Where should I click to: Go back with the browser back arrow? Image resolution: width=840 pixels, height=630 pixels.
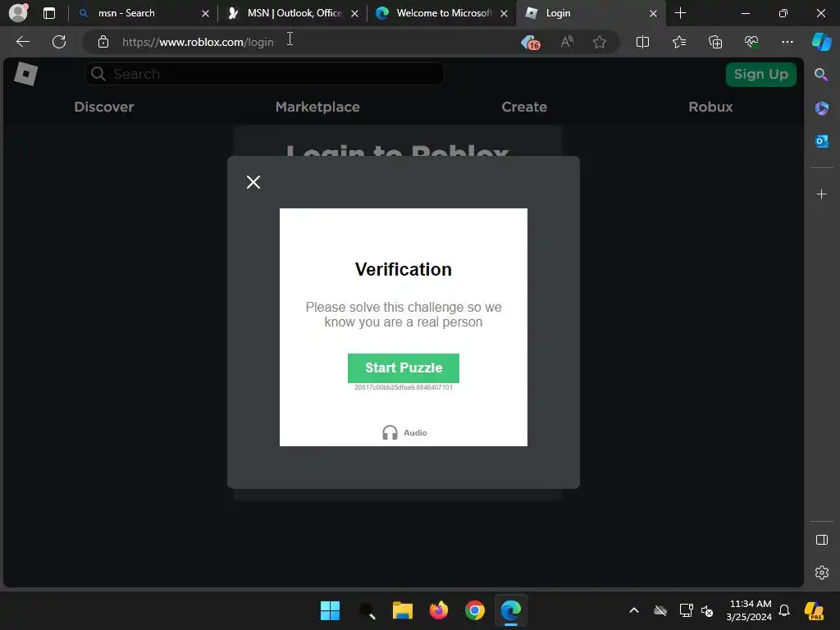[x=23, y=42]
